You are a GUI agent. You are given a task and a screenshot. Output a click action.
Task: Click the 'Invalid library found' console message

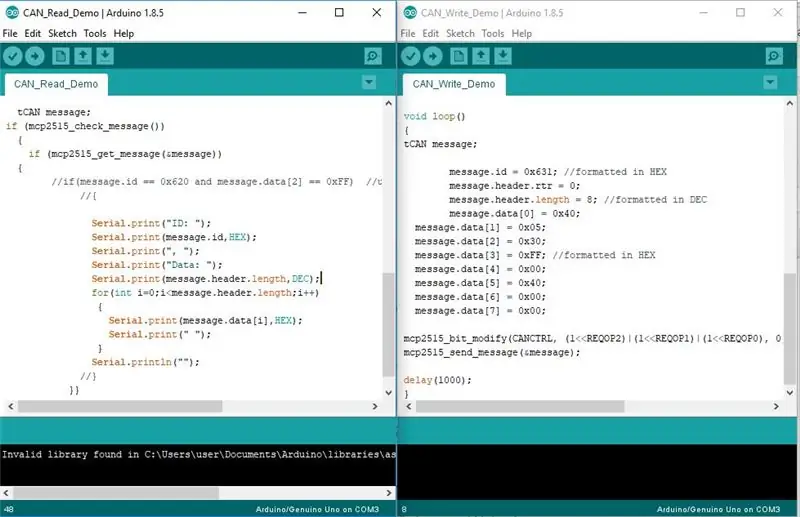(x=198, y=454)
